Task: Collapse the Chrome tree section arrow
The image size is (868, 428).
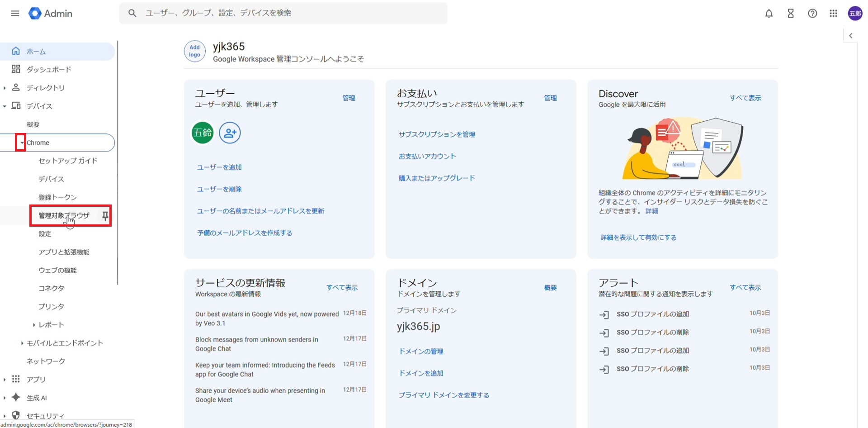Action: pos(21,143)
